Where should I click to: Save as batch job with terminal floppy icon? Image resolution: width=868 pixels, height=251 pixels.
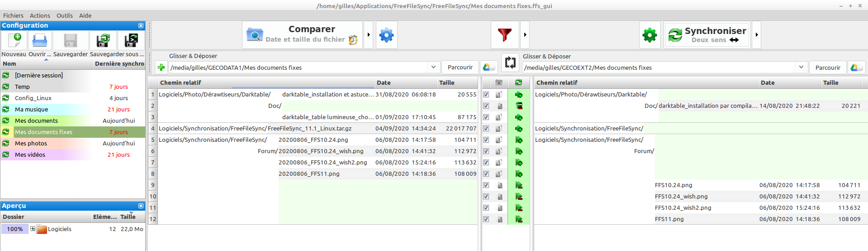(131, 40)
